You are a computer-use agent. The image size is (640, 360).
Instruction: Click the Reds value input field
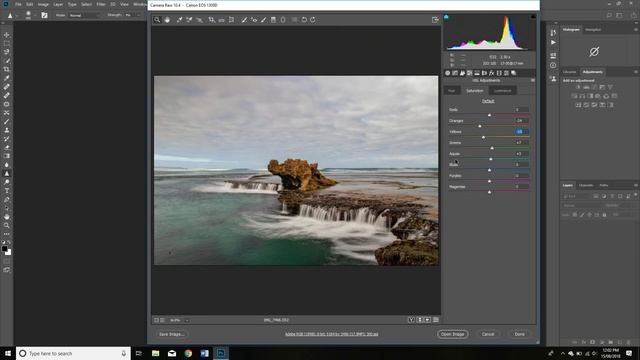click(x=522, y=110)
